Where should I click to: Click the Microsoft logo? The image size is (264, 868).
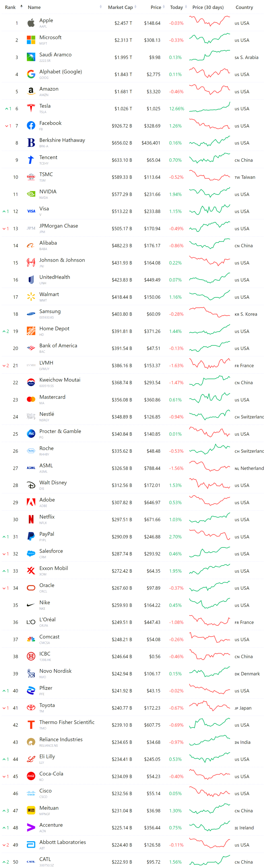pos(31,40)
